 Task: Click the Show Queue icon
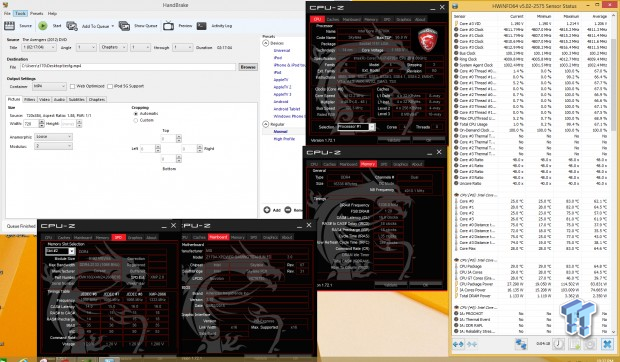pyautogui.click(x=124, y=26)
